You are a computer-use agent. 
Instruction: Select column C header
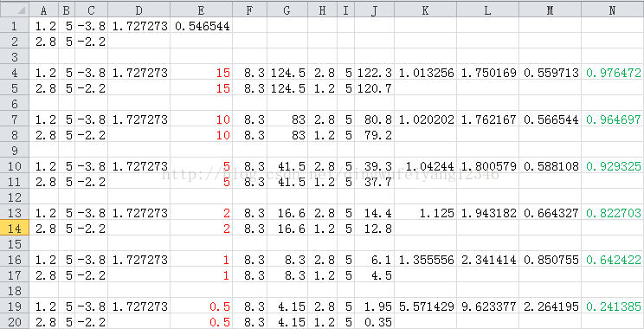click(91, 10)
